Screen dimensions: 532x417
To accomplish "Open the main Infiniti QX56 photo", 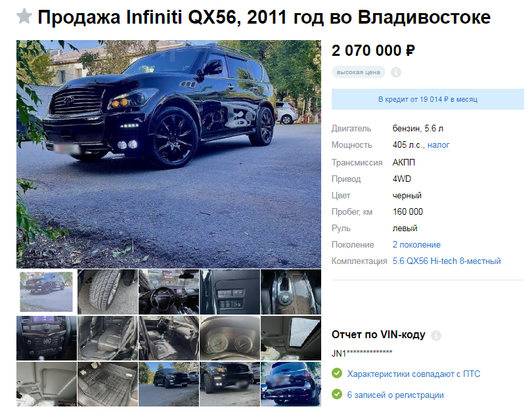I will (169, 154).
